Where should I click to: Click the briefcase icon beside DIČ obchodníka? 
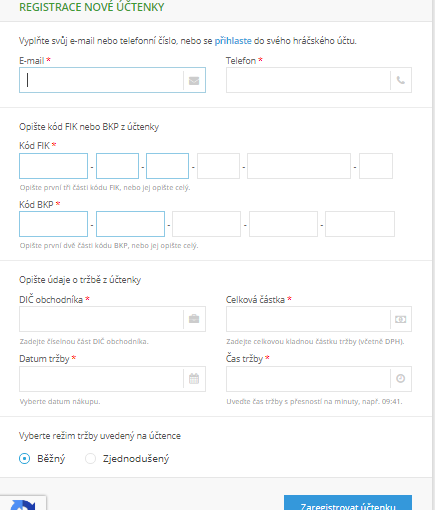[194, 319]
